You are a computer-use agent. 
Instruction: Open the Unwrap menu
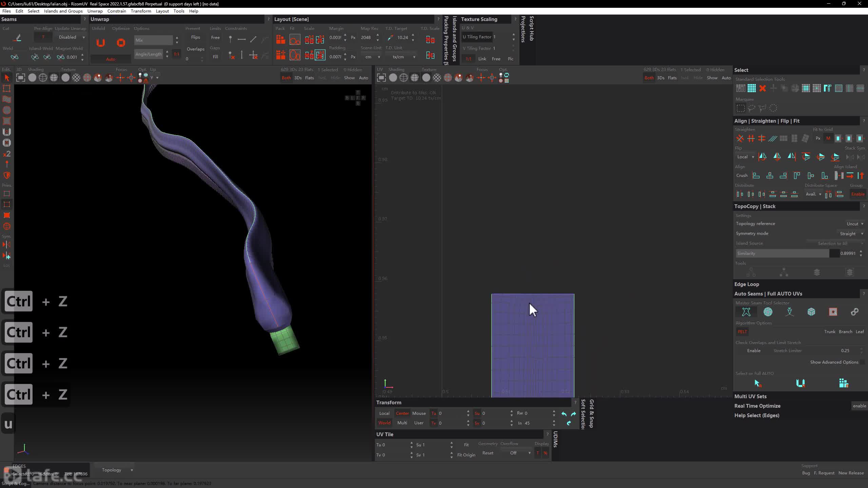(95, 11)
